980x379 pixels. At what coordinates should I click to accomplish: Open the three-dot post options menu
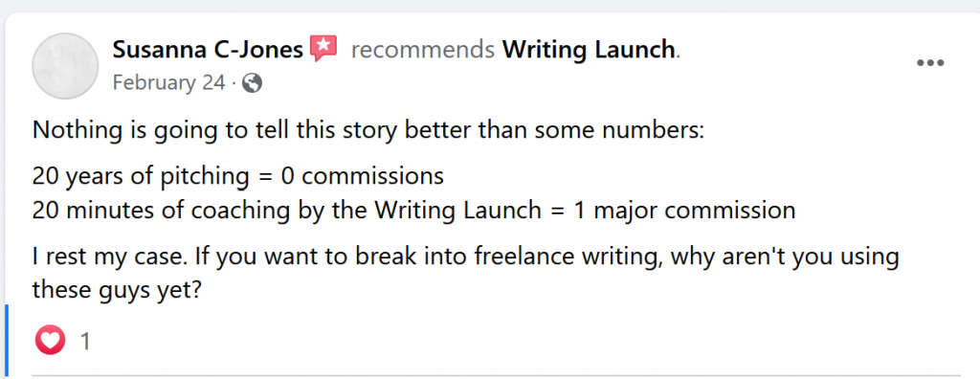tap(930, 63)
